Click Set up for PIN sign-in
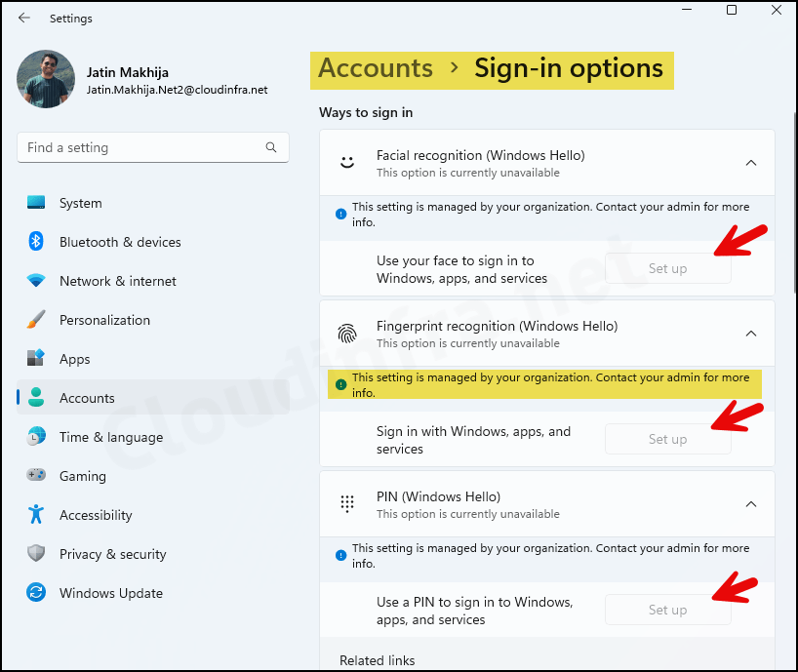 667,609
